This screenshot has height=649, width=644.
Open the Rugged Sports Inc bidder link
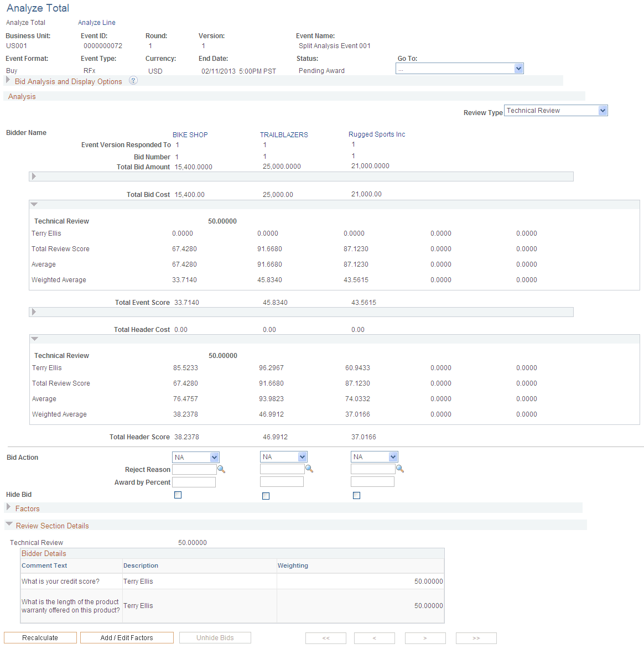tap(377, 134)
